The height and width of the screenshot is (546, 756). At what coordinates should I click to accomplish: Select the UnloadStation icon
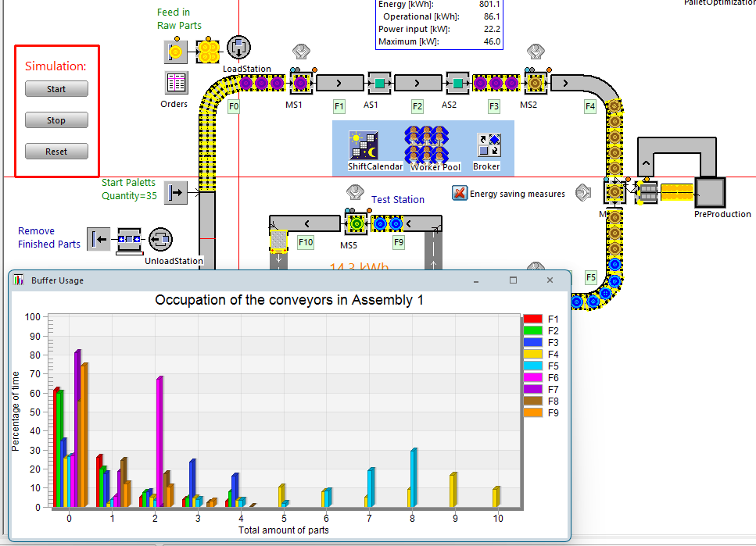point(160,239)
